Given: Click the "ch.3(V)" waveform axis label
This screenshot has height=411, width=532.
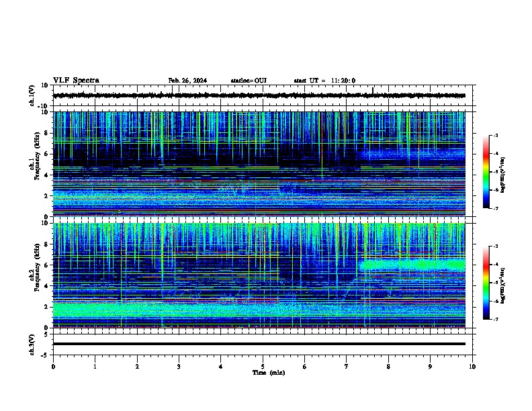Looking at the screenshot, I should click(32, 345).
